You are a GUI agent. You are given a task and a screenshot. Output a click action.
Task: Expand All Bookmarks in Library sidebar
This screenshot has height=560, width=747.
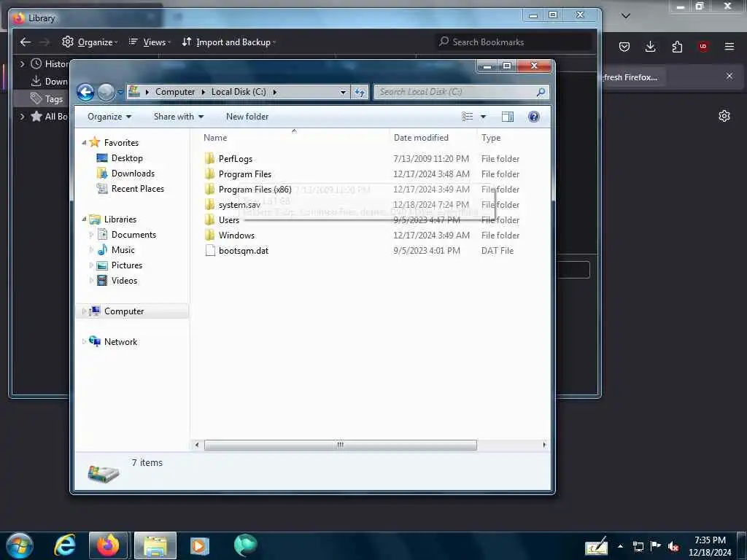(x=22, y=116)
